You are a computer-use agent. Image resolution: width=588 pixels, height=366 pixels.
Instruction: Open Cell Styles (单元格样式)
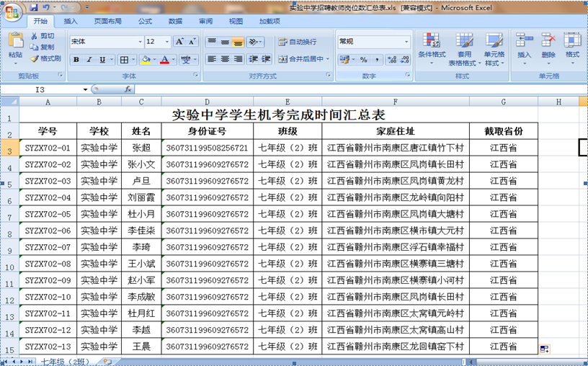[494, 49]
